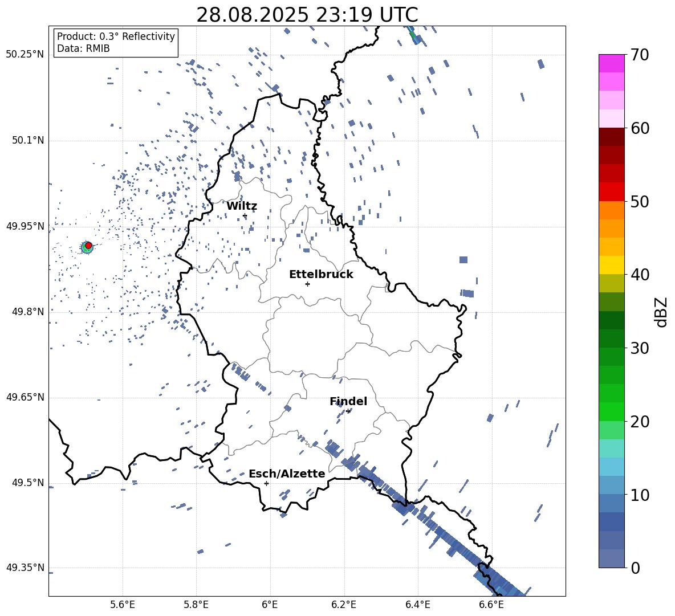The height and width of the screenshot is (616, 675).
Task: Click the 'Esch/Alzette' city label
Action: coord(287,474)
